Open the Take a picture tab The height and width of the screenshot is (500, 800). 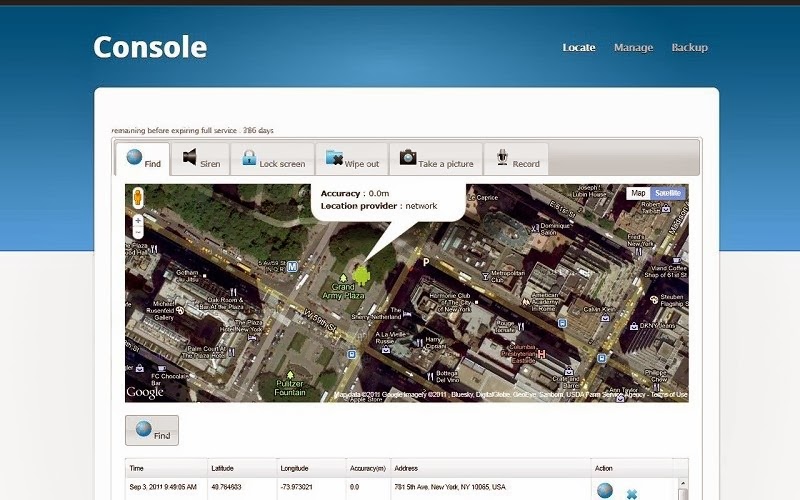[x=436, y=159]
